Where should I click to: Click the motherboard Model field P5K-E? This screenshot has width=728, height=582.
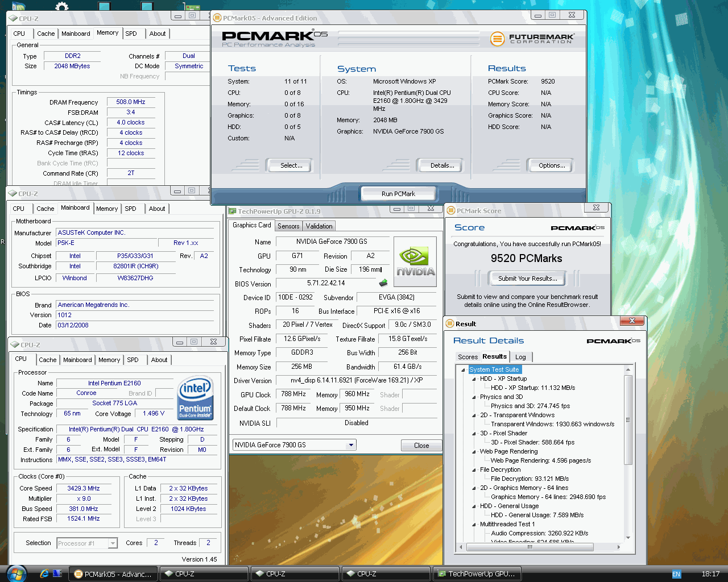point(106,243)
